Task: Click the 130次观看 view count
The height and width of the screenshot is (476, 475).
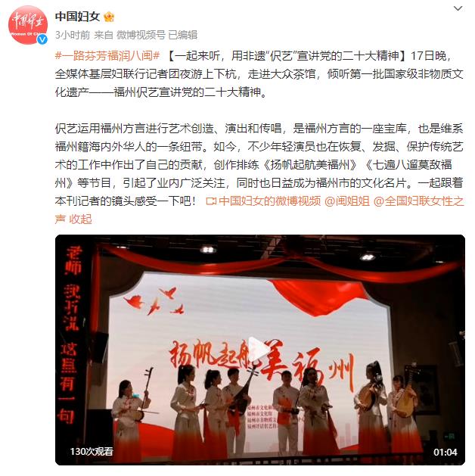Action: pos(92,452)
